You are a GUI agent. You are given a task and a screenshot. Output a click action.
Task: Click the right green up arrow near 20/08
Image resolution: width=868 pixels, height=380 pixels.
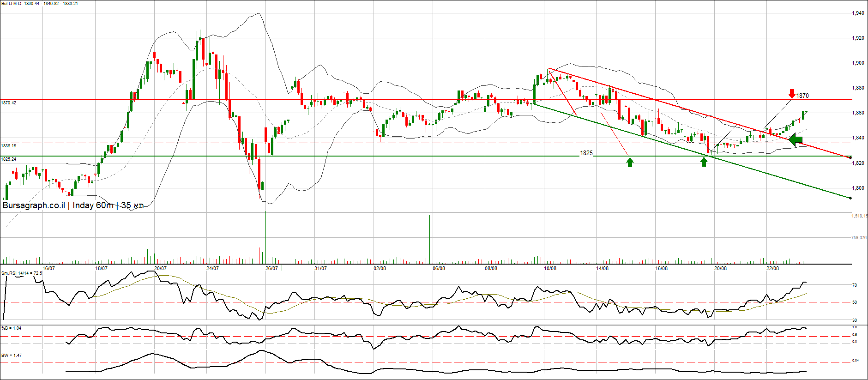tap(704, 162)
